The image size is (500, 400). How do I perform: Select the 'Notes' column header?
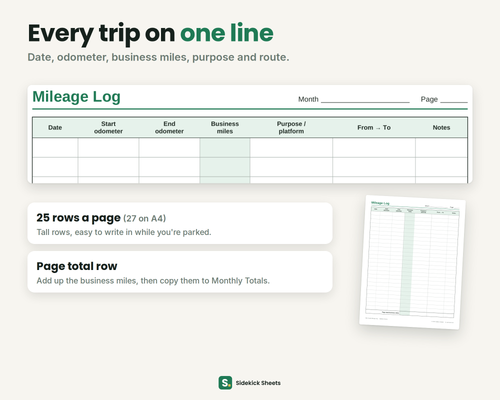[441, 127]
